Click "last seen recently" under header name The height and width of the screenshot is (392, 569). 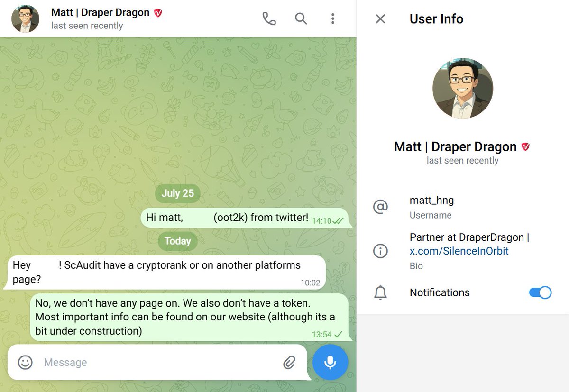[x=87, y=26]
